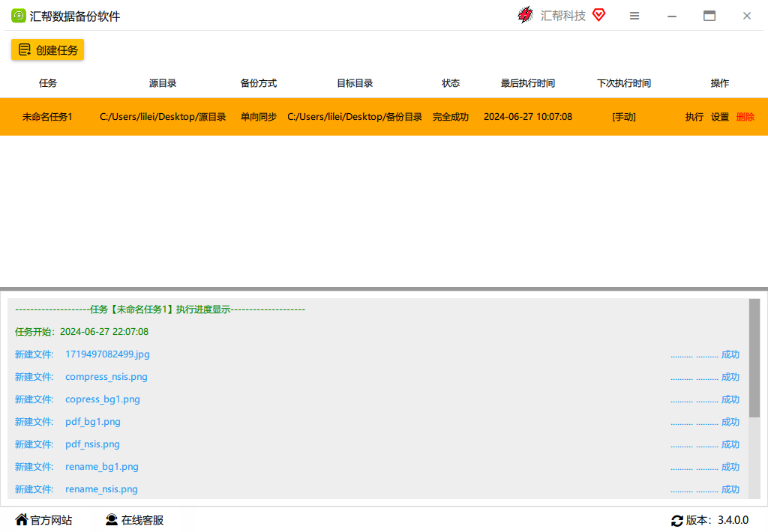
Task: Click the 官方网站 text link
Action: point(51,520)
